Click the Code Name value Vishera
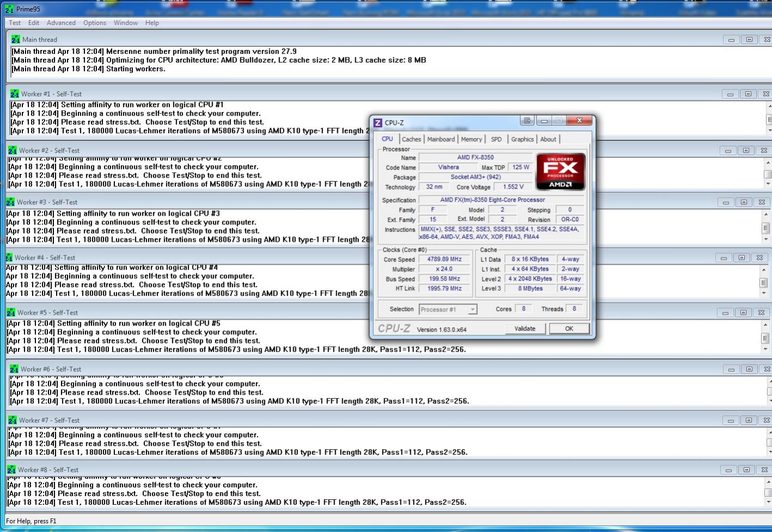 click(448, 167)
